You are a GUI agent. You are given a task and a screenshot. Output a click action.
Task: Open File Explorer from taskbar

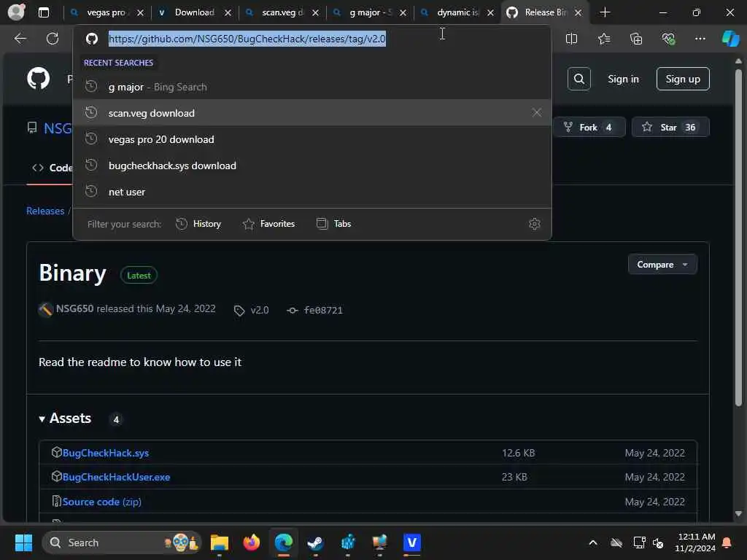(219, 542)
